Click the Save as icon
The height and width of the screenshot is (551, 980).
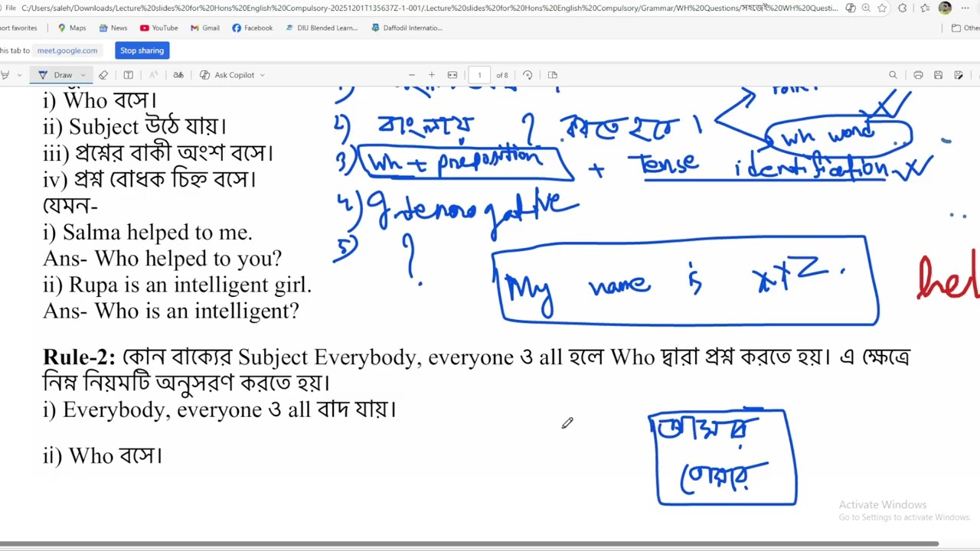[x=959, y=75]
